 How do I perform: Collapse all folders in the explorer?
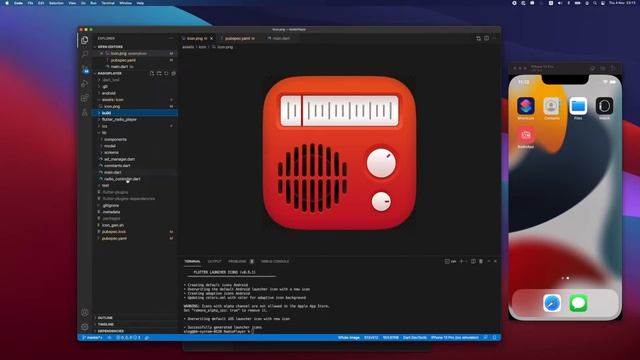pyautogui.click(x=173, y=73)
